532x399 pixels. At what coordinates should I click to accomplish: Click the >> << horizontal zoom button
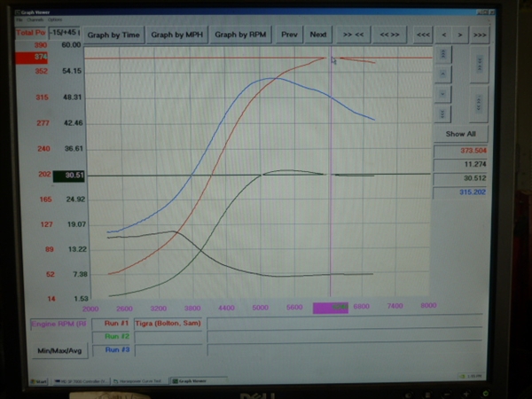[353, 35]
